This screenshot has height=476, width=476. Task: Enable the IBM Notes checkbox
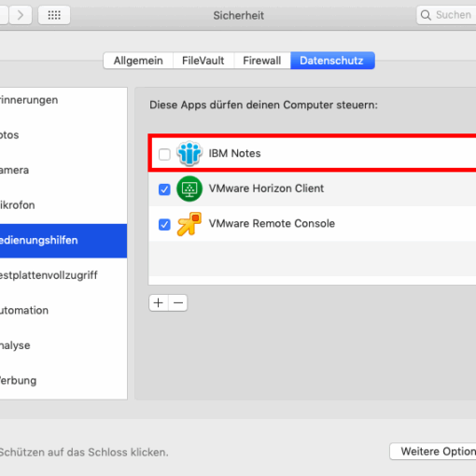coord(164,154)
